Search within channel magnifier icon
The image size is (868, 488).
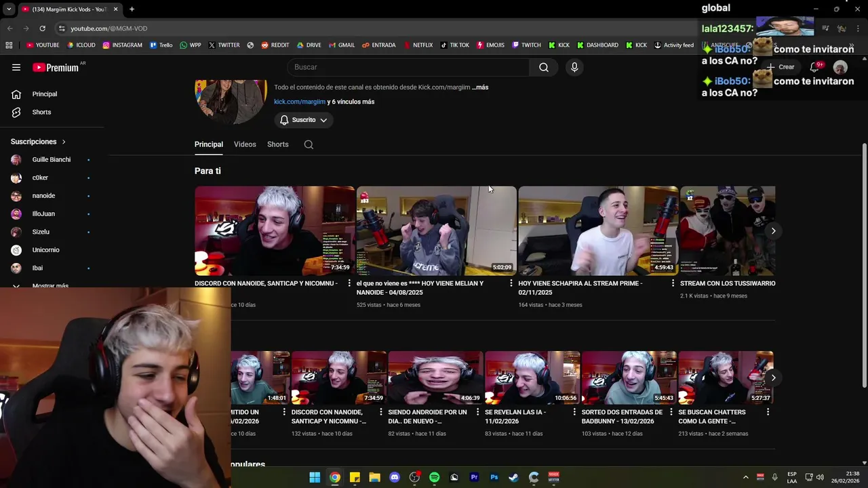[309, 144]
